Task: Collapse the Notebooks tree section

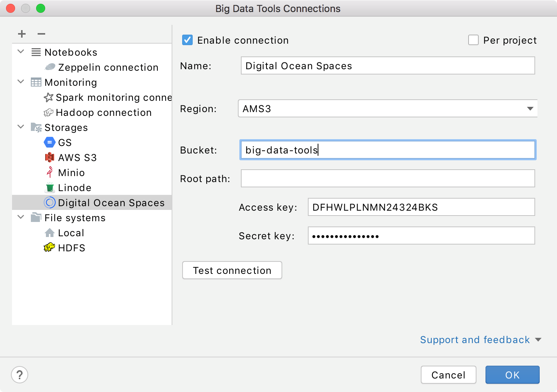Action: pyautogui.click(x=21, y=52)
